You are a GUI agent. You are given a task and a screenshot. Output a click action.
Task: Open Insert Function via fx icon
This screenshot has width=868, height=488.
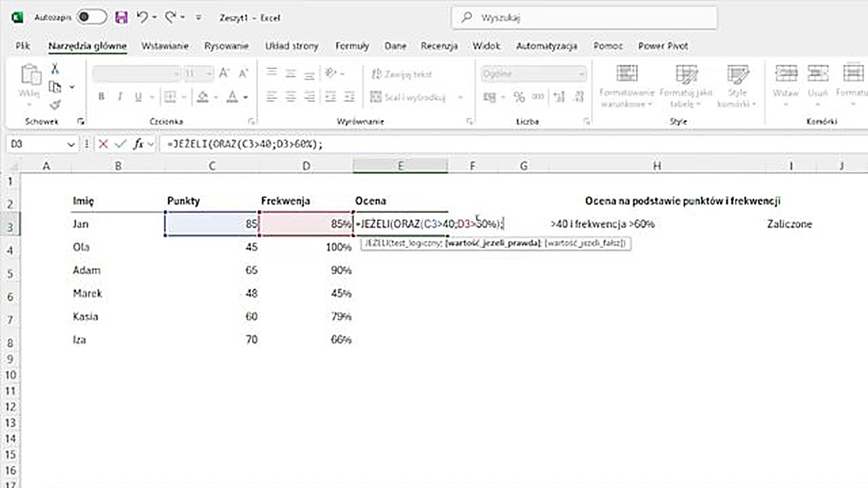point(138,144)
